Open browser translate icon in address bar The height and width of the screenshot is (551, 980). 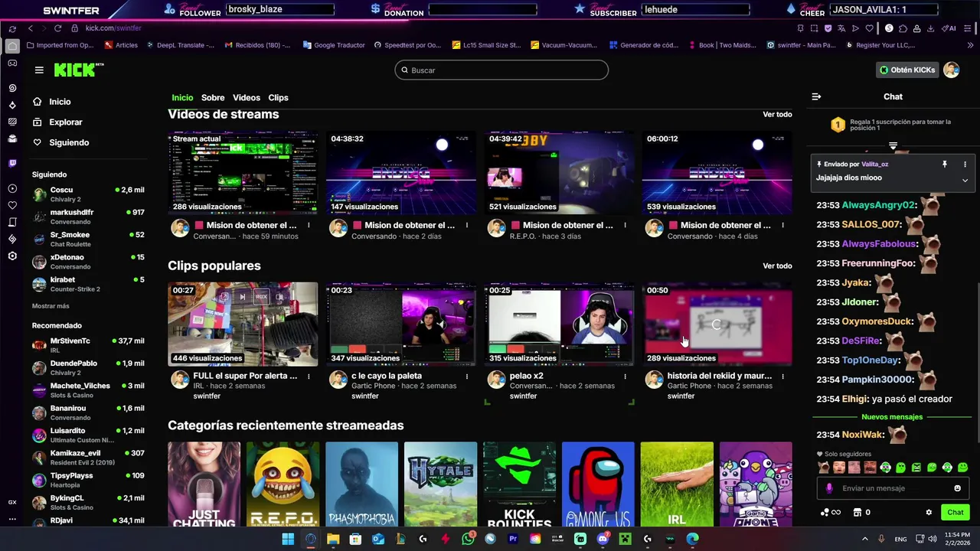841,28
